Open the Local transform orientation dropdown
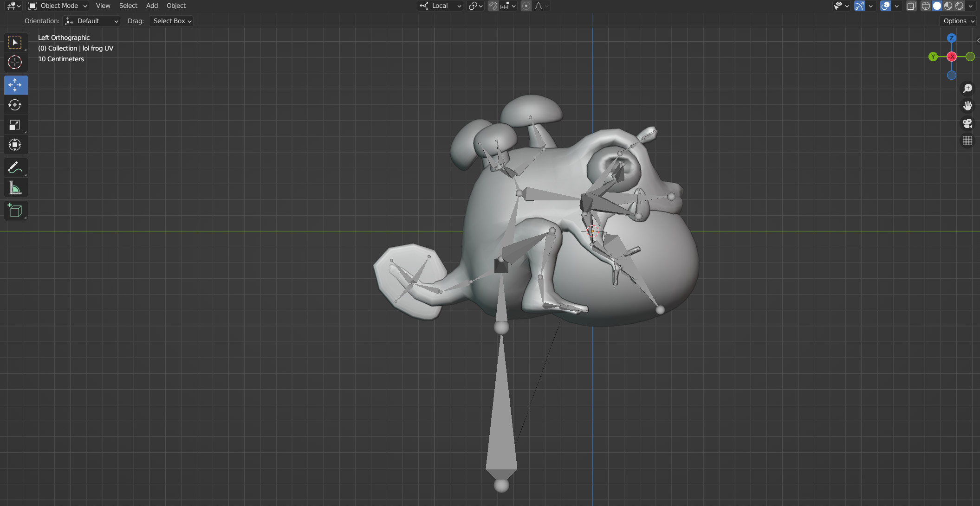This screenshot has height=506, width=980. [x=440, y=6]
